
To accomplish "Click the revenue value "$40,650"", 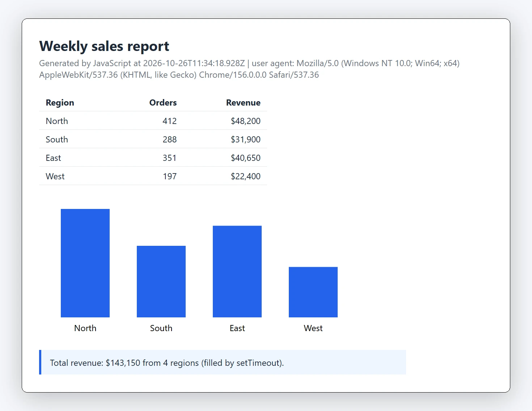I will [245, 158].
